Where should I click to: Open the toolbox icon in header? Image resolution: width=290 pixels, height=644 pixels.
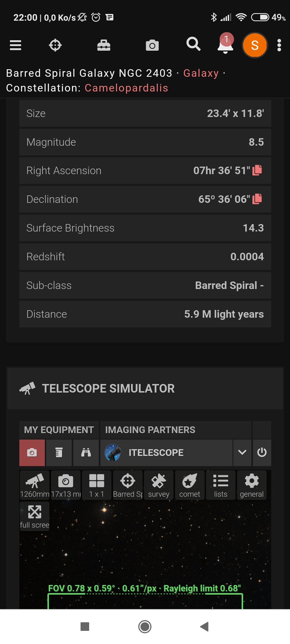pos(104,45)
